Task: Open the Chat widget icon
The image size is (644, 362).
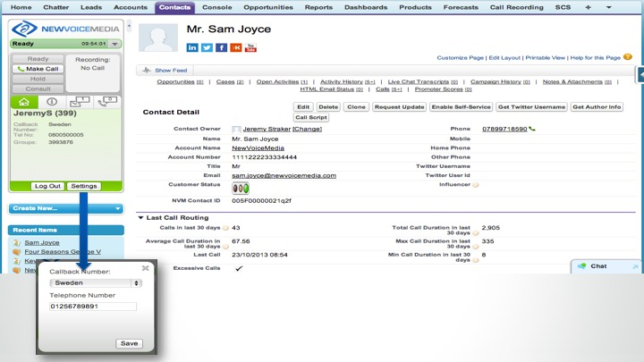Action: (x=581, y=266)
